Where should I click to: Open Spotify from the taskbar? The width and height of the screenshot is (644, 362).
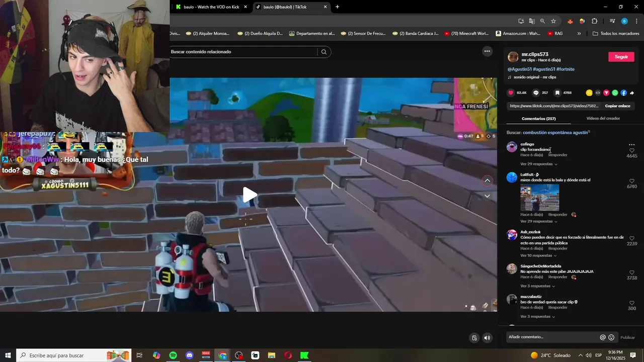click(173, 355)
